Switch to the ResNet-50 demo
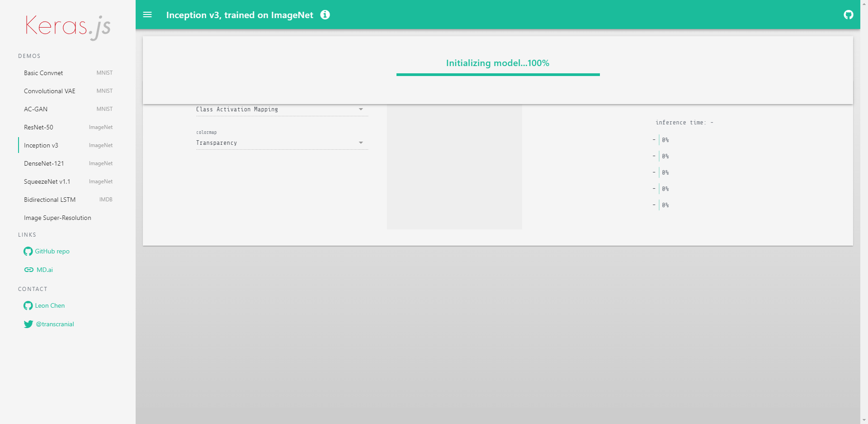The image size is (868, 424). coord(68,127)
